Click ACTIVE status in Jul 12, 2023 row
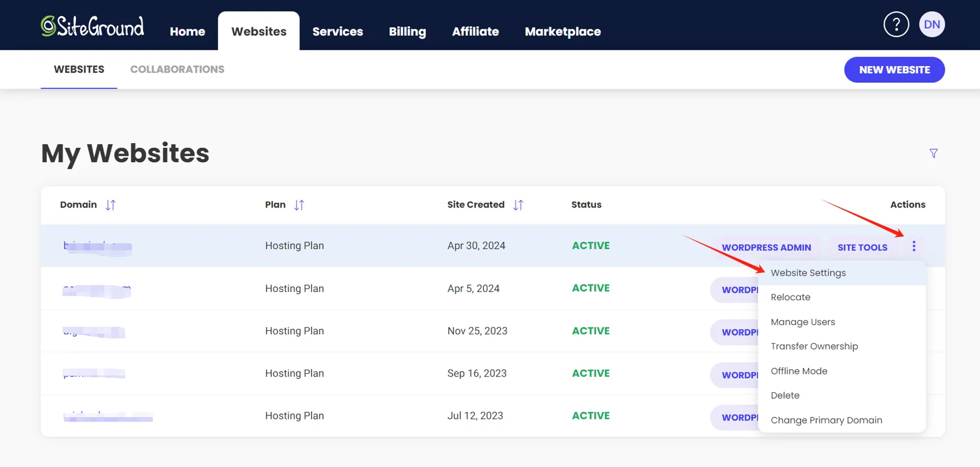This screenshot has width=980, height=467. 591,415
